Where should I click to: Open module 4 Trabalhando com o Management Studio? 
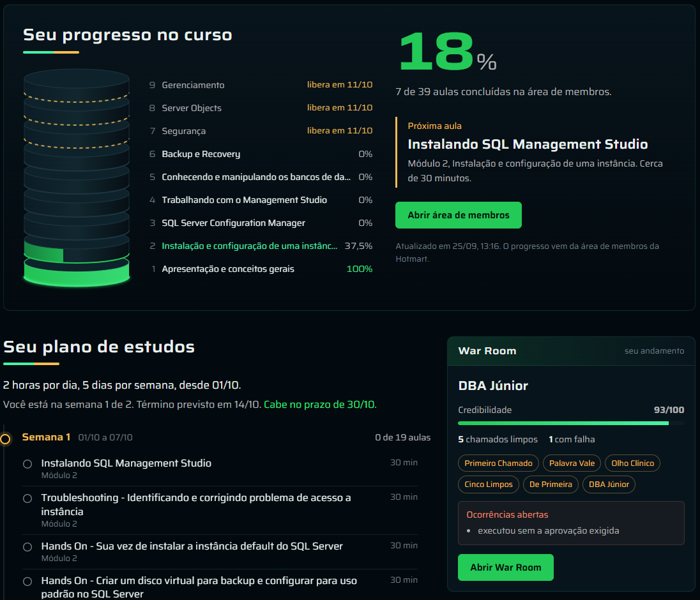(261, 200)
